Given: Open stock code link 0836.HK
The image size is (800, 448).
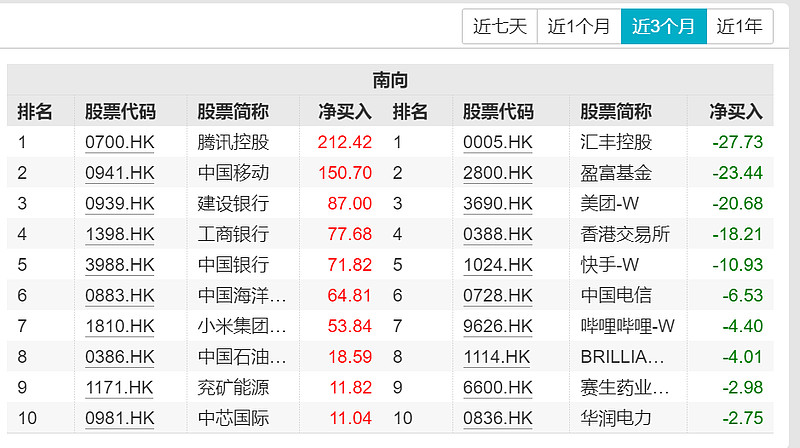Looking at the screenshot, I should pyautogui.click(x=497, y=418).
